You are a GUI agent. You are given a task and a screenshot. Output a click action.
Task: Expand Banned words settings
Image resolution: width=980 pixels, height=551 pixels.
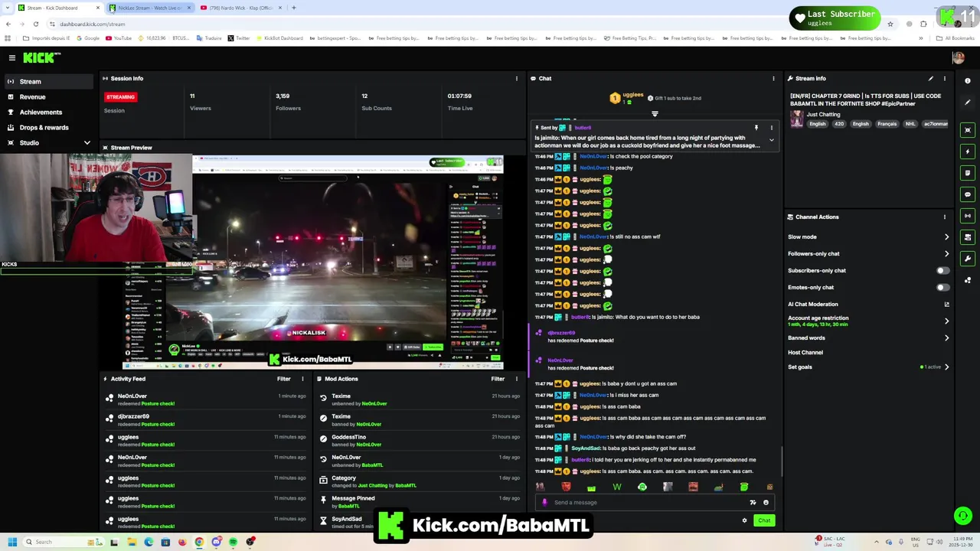click(946, 338)
